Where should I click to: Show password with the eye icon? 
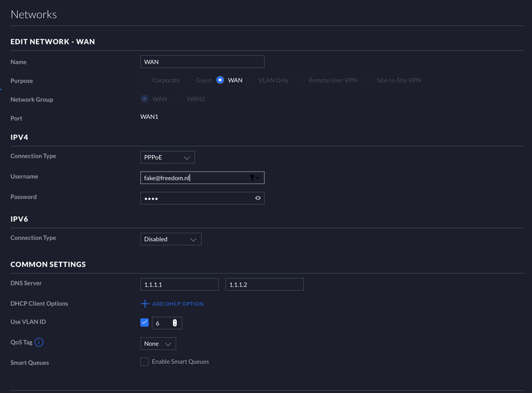[x=258, y=198]
